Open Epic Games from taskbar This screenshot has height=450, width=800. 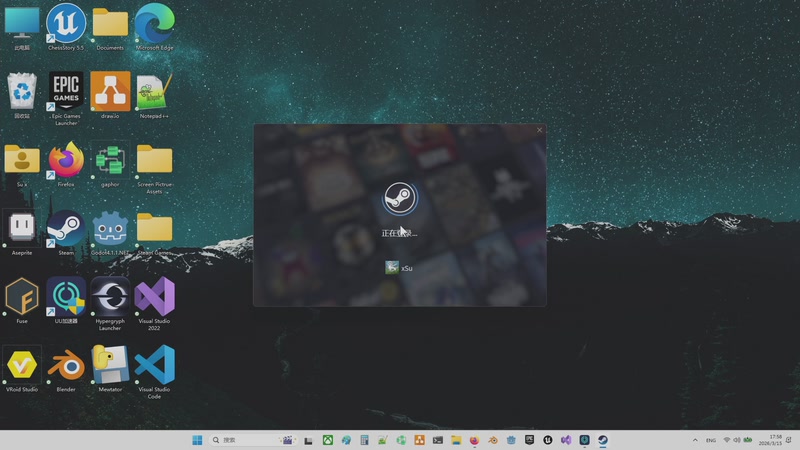coord(530,440)
